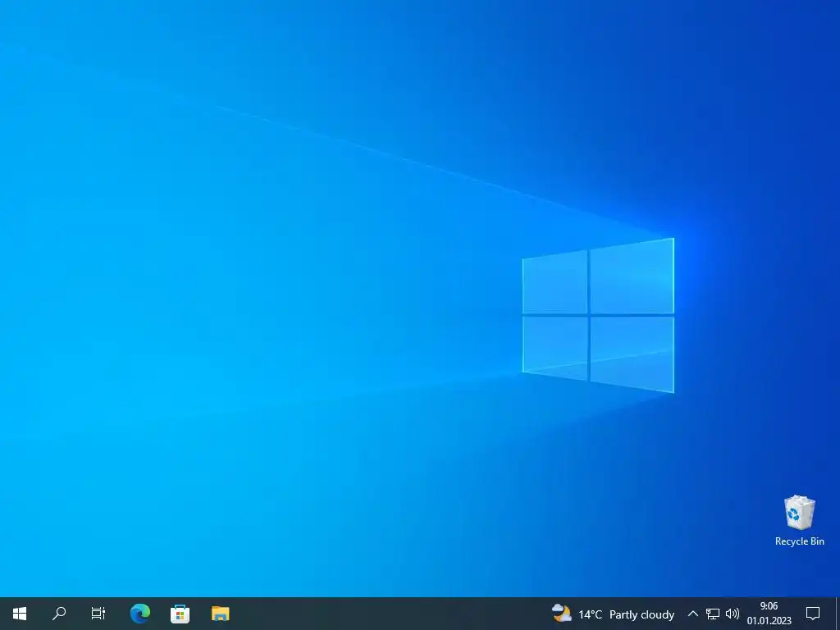The height and width of the screenshot is (630, 840).
Task: Open Microsoft Store from taskbar
Action: pyautogui.click(x=180, y=614)
